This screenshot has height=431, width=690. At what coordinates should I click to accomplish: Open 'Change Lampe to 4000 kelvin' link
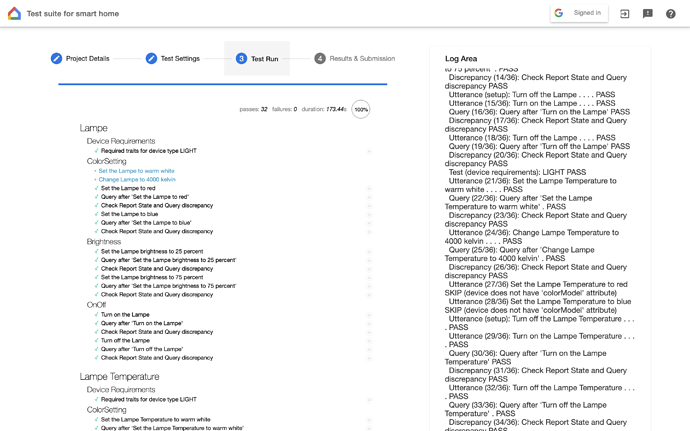137,180
